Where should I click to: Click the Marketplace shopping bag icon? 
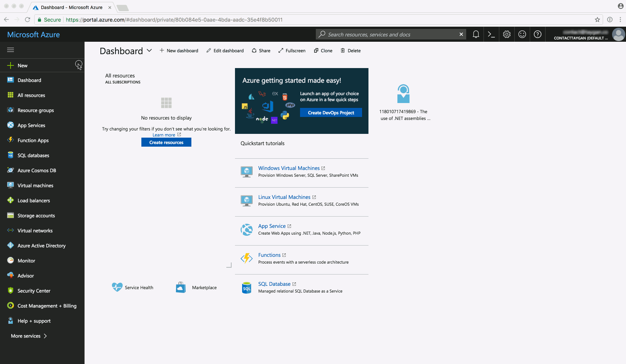[181, 287]
